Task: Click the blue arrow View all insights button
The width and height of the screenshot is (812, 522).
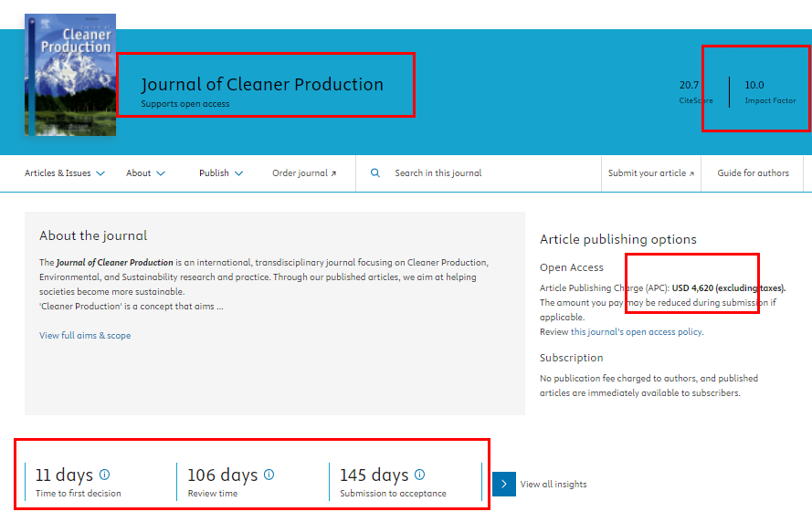Action: pos(504,485)
